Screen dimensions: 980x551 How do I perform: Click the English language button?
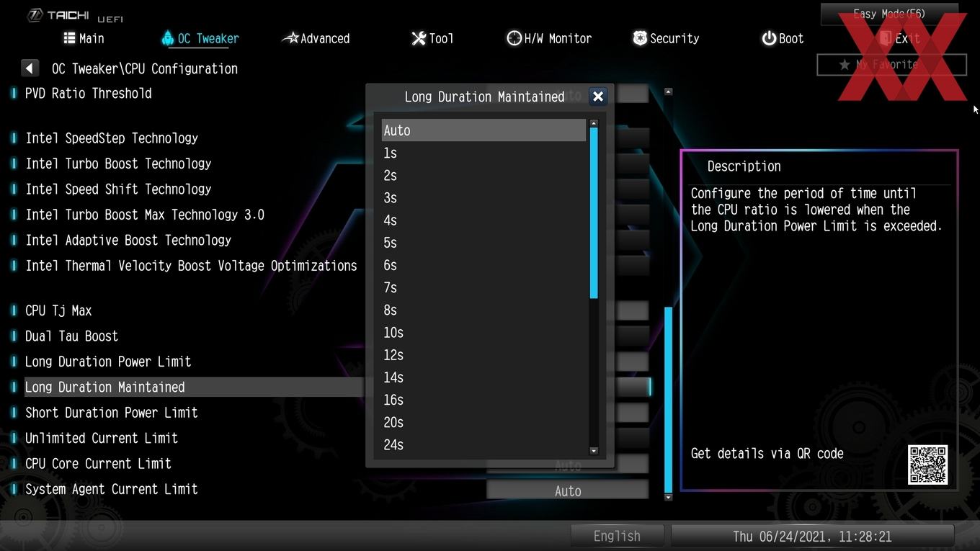click(617, 536)
